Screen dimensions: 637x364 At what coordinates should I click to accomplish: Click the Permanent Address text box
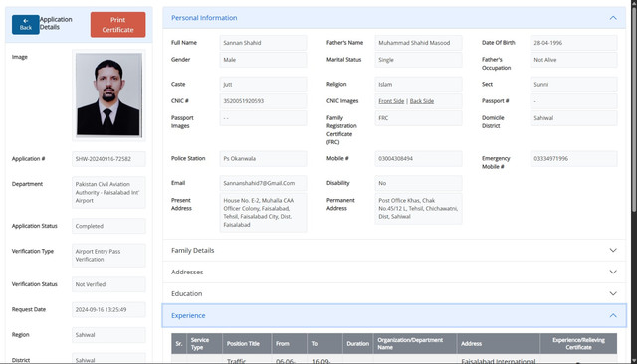point(418,208)
